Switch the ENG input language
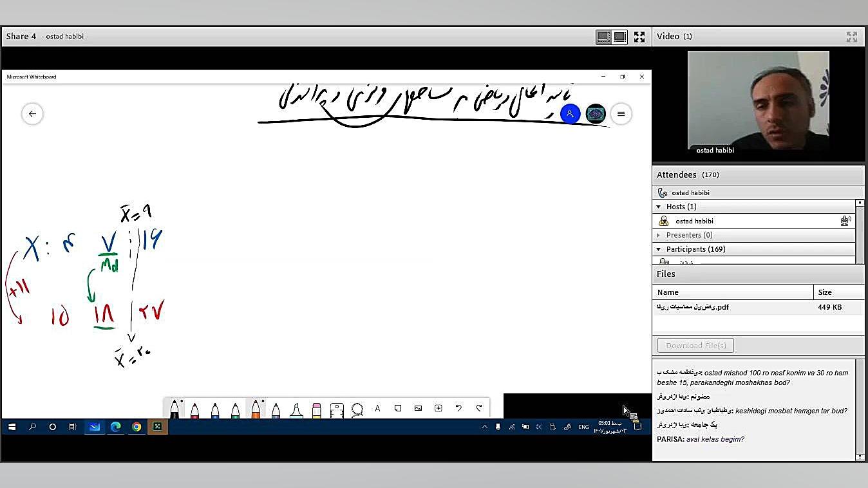This screenshot has width=868, height=488. [x=583, y=427]
